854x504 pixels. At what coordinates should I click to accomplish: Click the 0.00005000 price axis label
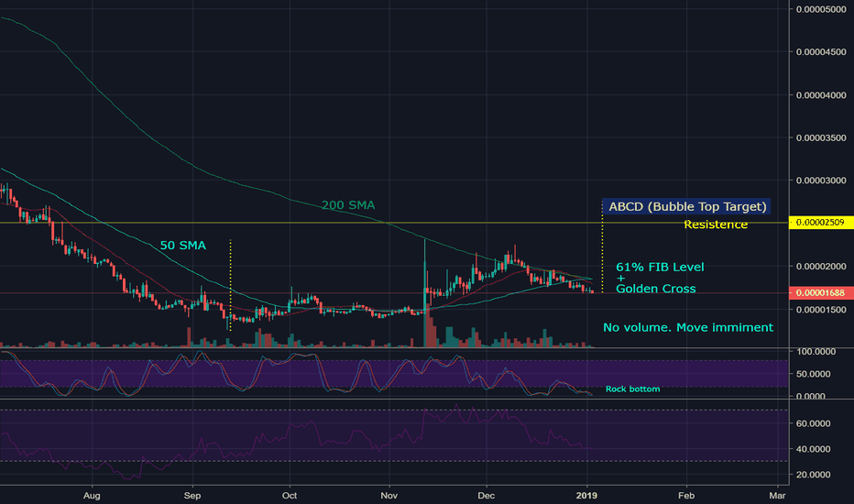[821, 9]
